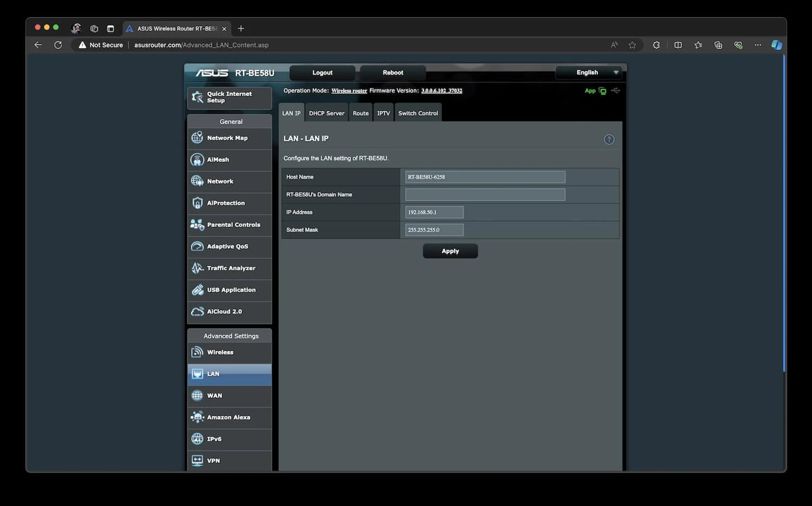Viewport: 812px width, 506px height.
Task: Switch to the DHCP Server tab
Action: click(x=326, y=113)
